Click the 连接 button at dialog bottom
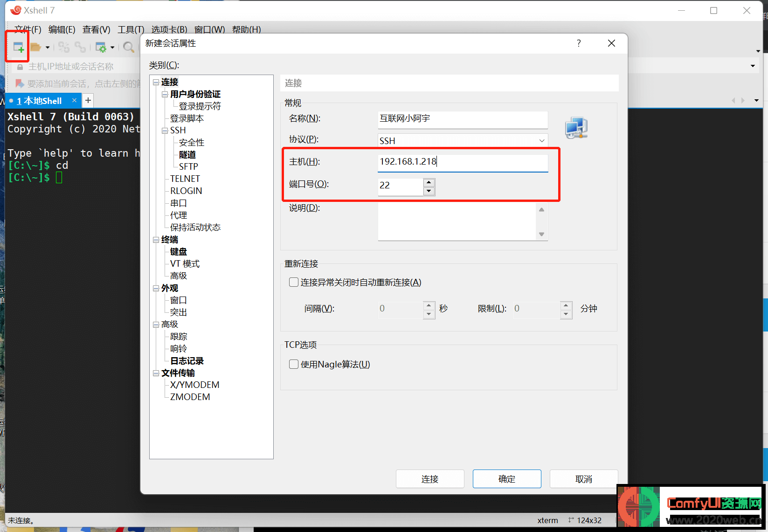The width and height of the screenshot is (768, 532). point(430,479)
